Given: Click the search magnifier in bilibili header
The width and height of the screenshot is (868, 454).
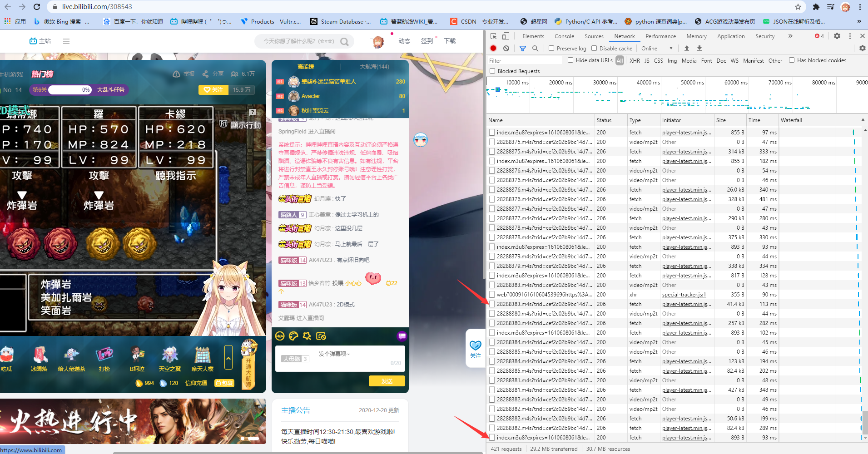Looking at the screenshot, I should (344, 41).
